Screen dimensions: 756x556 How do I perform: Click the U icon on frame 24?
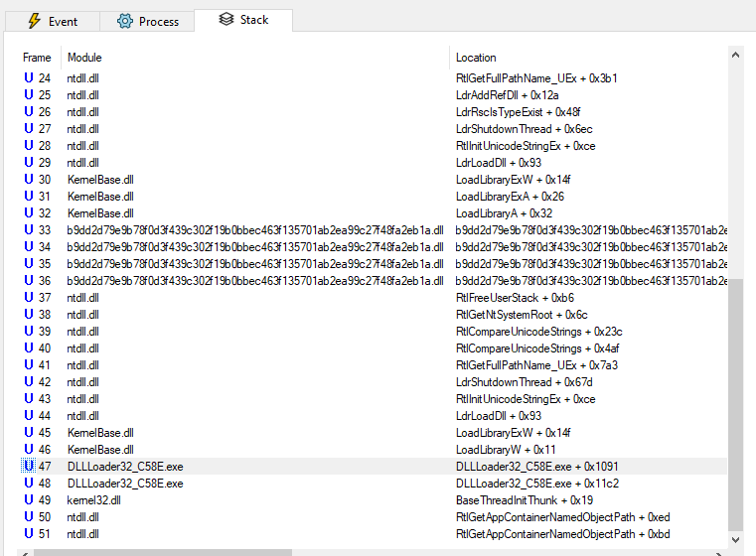[x=29, y=78]
